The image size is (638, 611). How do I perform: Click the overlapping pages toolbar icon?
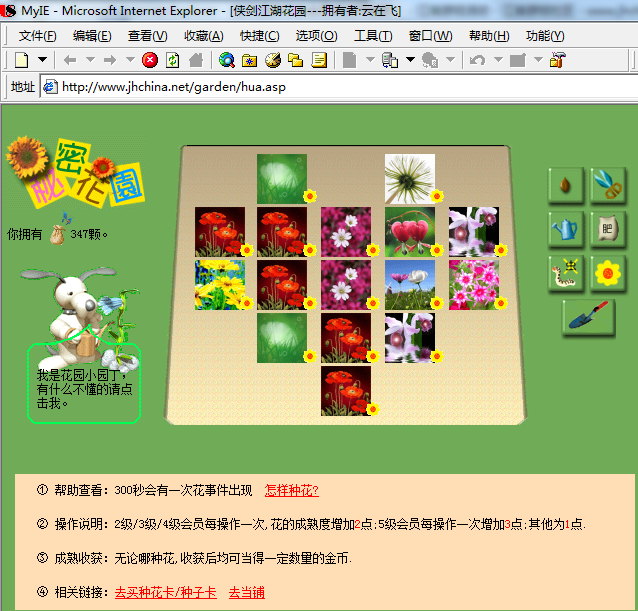389,60
